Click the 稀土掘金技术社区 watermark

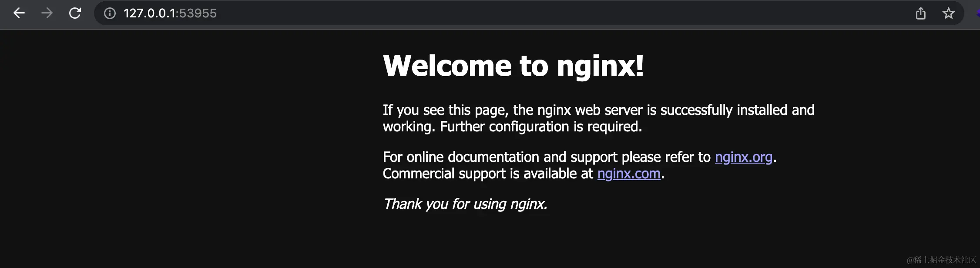coord(941,260)
